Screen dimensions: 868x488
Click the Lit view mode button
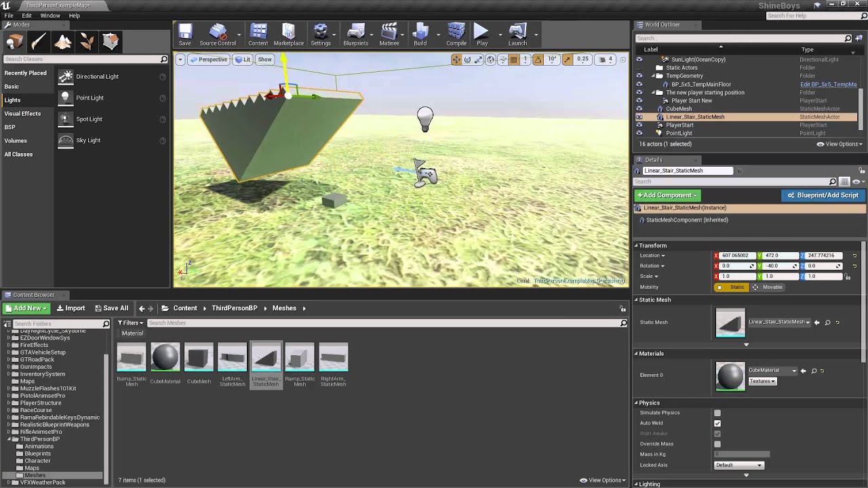[x=243, y=60]
